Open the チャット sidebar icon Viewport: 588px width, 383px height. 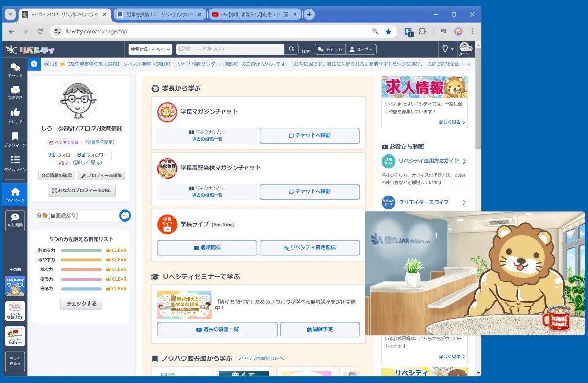[15, 70]
